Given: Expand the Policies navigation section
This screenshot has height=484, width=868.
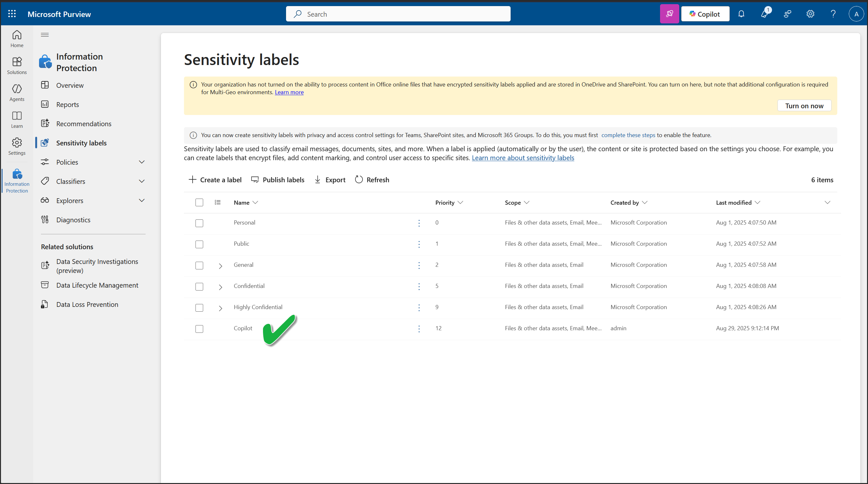Looking at the screenshot, I should click(142, 162).
